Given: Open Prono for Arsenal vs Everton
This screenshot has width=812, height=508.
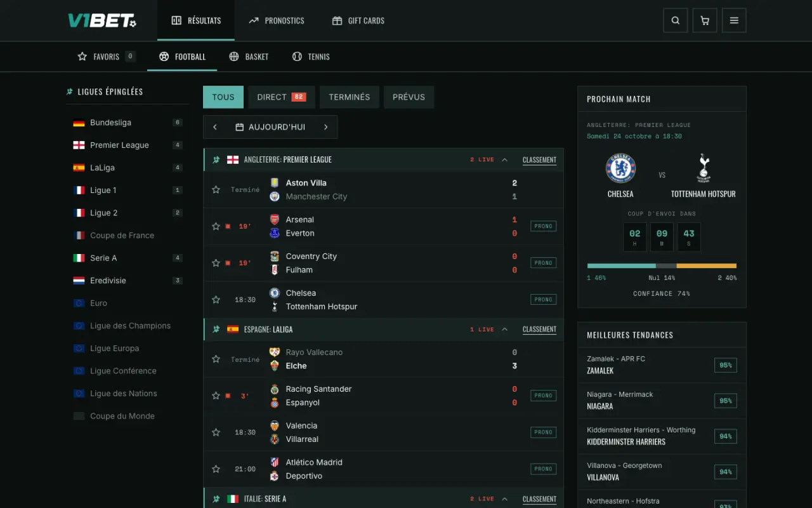Looking at the screenshot, I should [543, 226].
